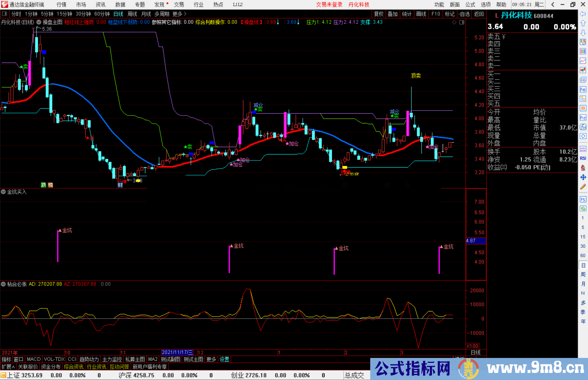Toggle the 操盘主图 main chart circle button
588x380 pixels.
click(x=39, y=22)
